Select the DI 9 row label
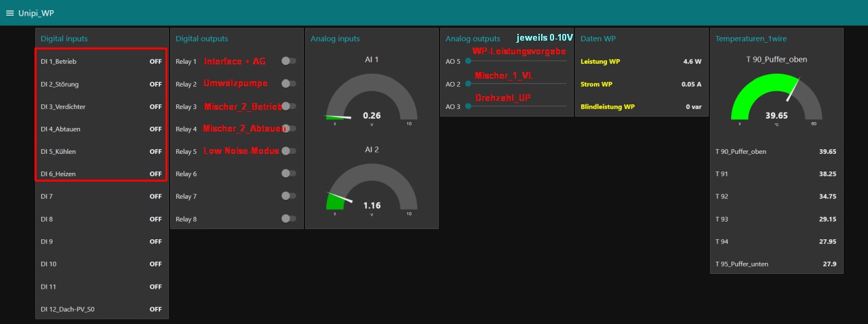Viewport: 868px width, 324px height. point(47,241)
